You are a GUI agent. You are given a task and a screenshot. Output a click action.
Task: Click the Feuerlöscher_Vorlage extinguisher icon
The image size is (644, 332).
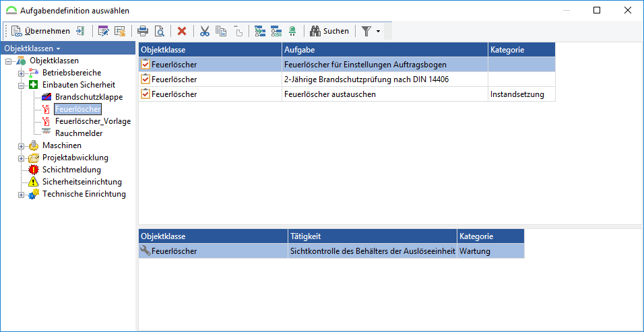[46, 121]
